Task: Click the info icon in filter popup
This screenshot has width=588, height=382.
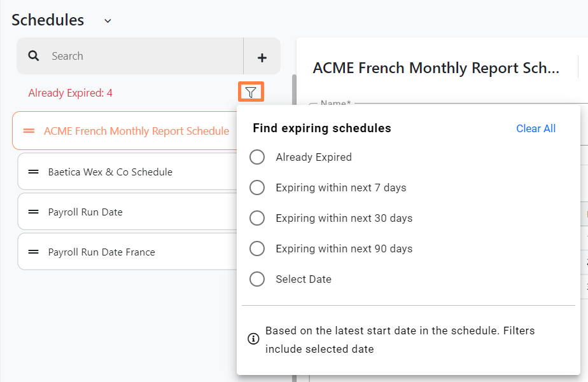Action: coord(253,339)
